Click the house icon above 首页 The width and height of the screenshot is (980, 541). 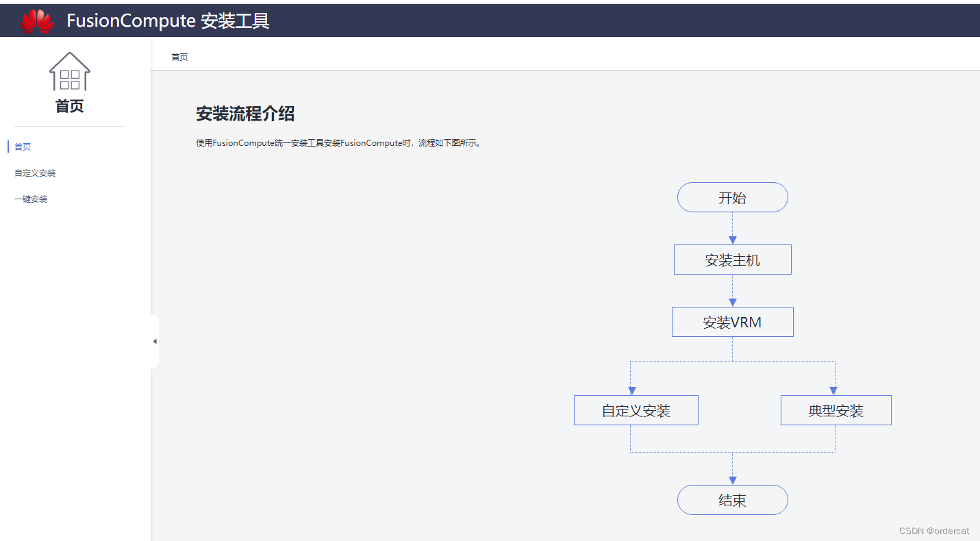70,72
